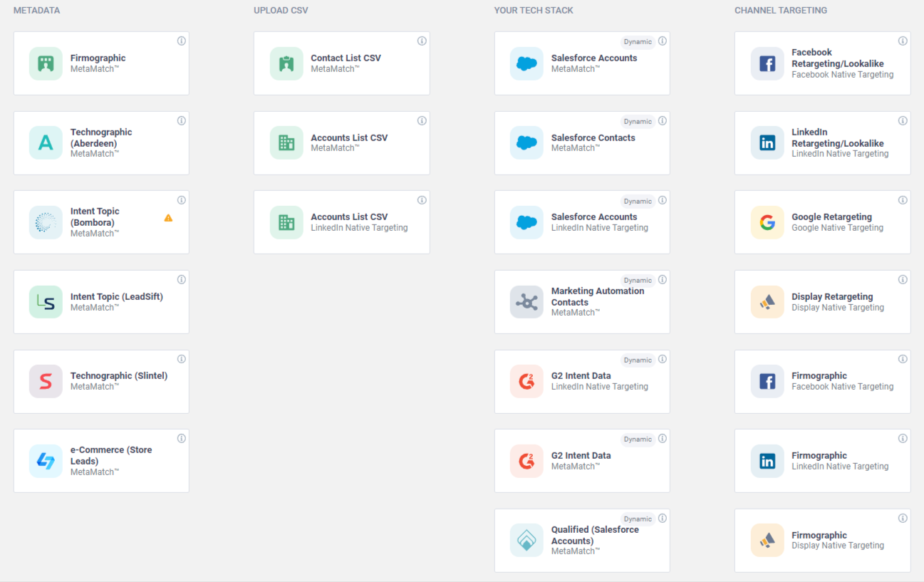Screen dimensions: 924x582
Task: Click the Google "G" logo icon
Action: (x=767, y=222)
